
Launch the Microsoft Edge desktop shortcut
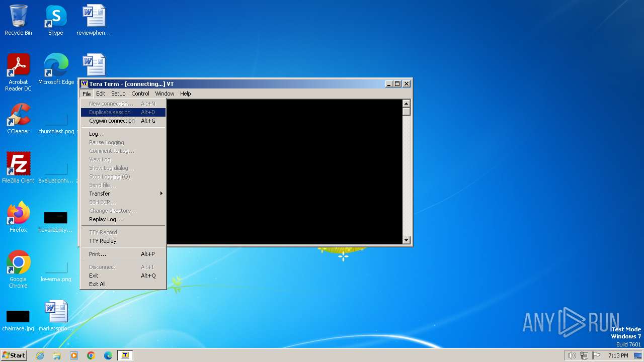pyautogui.click(x=56, y=69)
